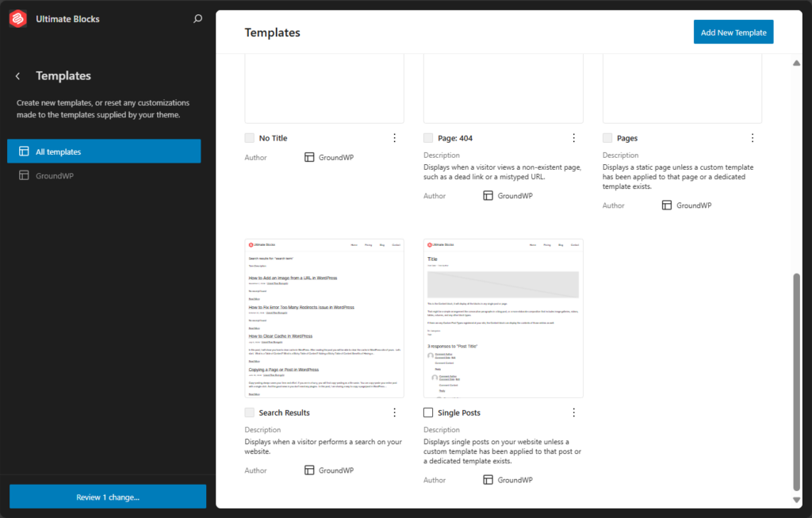
Task: Check the checkbox for Page: 404 template
Action: (x=429, y=137)
